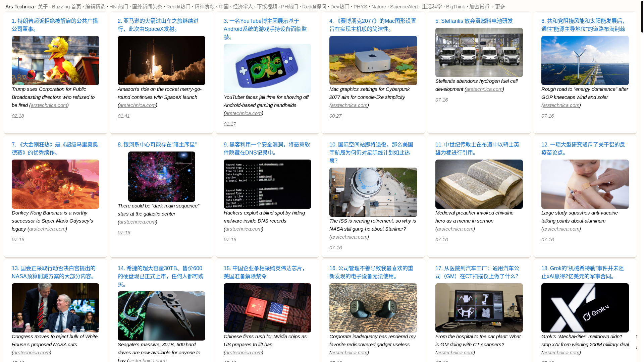Open 国外新闻头条 feed
This screenshot has width=644, height=362.
[147, 6]
